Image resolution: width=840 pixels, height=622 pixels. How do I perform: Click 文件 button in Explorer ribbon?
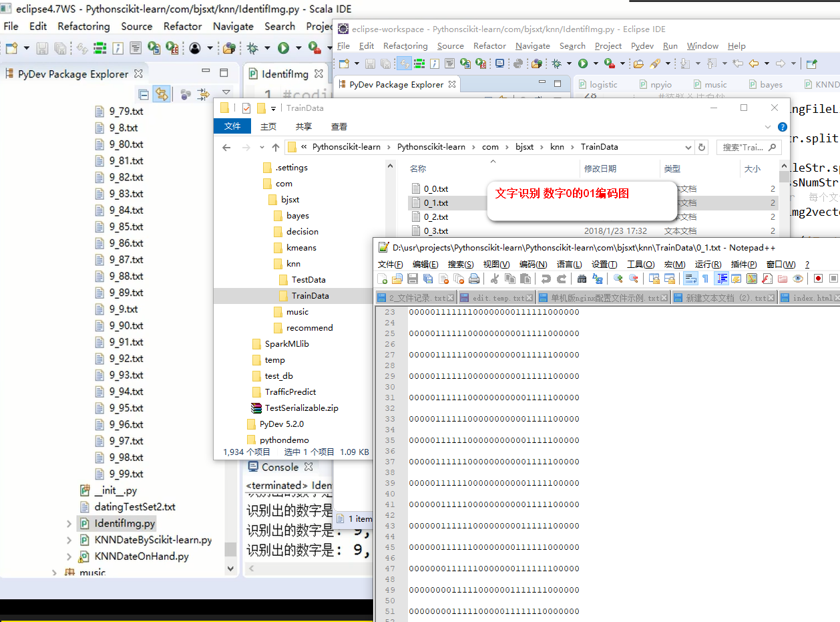click(232, 126)
